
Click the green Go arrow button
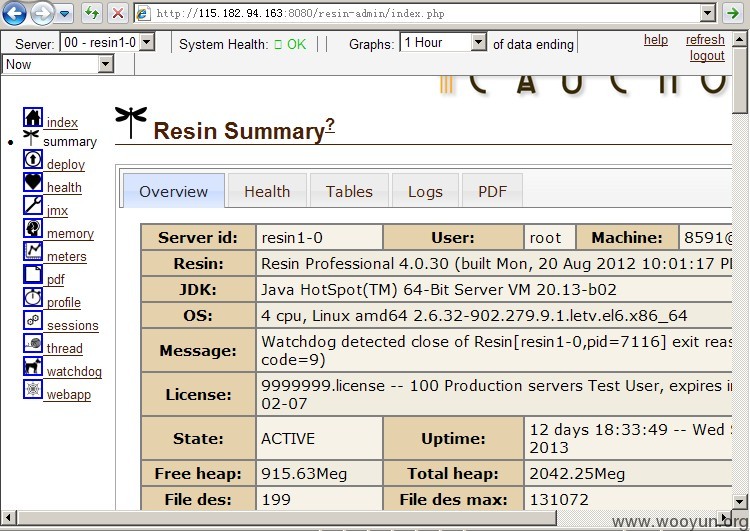tap(733, 13)
